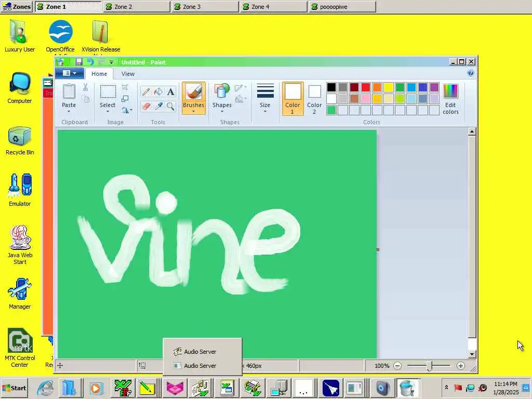
Task: Pick the black color swatch
Action: 331,87
